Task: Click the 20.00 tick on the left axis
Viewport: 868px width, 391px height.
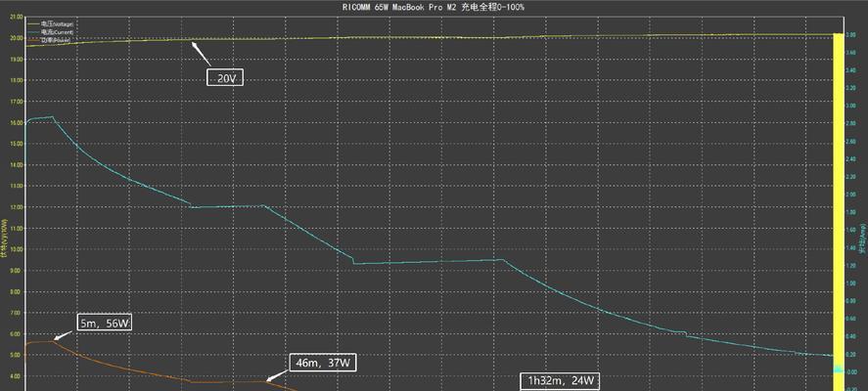Action: point(16,38)
